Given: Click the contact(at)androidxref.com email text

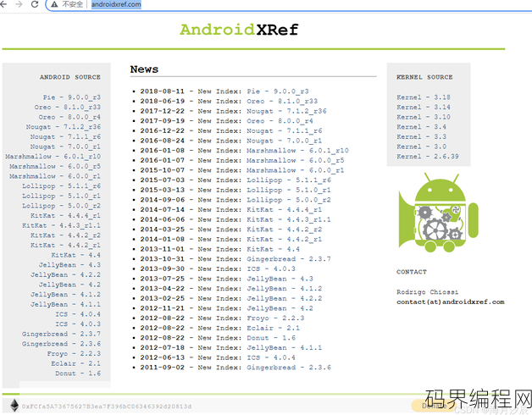Looking at the screenshot, I should 450,302.
